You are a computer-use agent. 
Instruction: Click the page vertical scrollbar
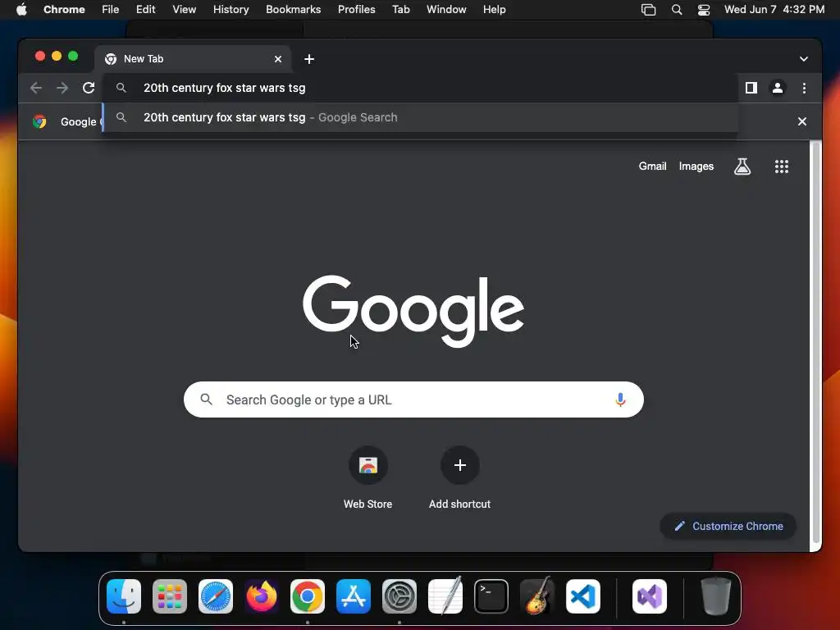pos(815,343)
